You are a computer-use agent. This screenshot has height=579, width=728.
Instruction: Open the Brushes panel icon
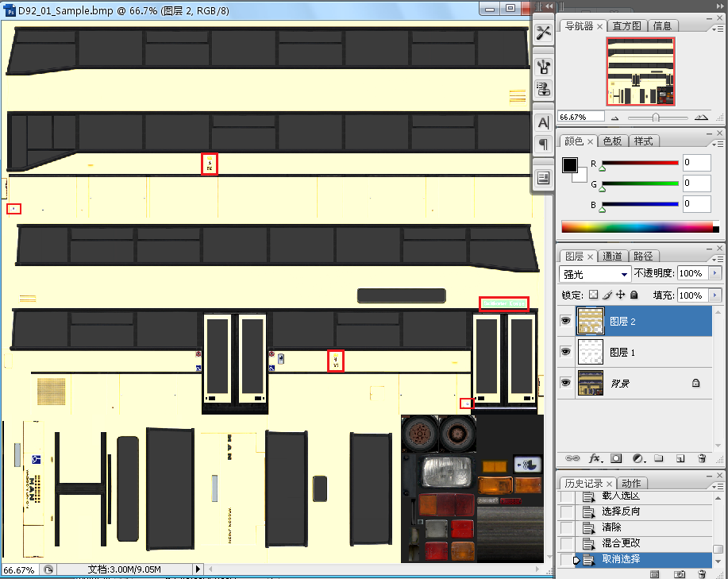[543, 67]
